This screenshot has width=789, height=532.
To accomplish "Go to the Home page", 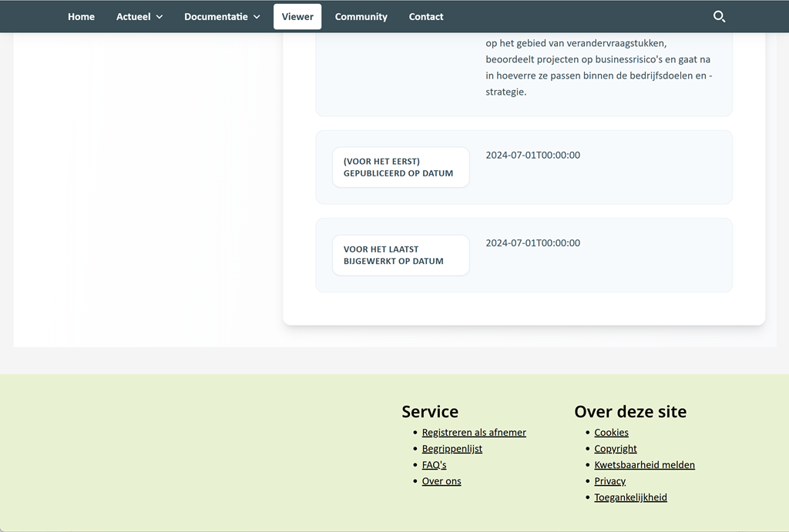I will pyautogui.click(x=81, y=17).
